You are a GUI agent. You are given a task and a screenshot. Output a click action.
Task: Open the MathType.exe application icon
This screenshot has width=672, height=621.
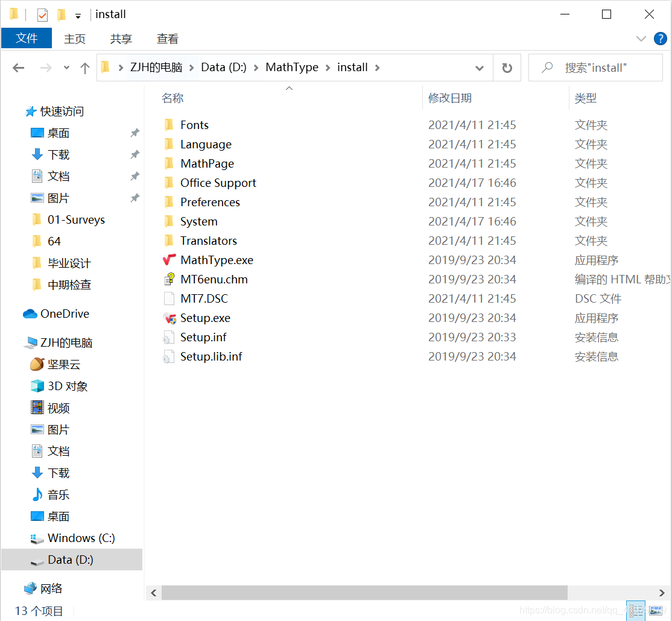click(170, 260)
